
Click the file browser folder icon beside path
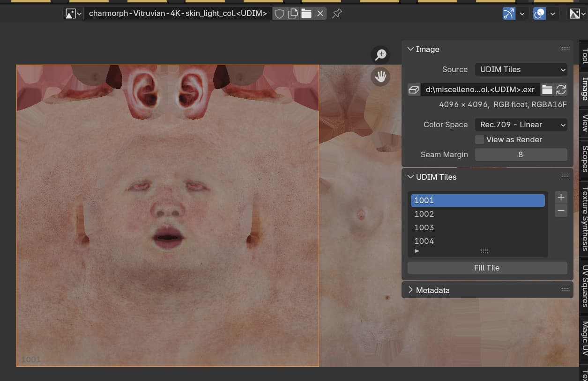click(547, 89)
